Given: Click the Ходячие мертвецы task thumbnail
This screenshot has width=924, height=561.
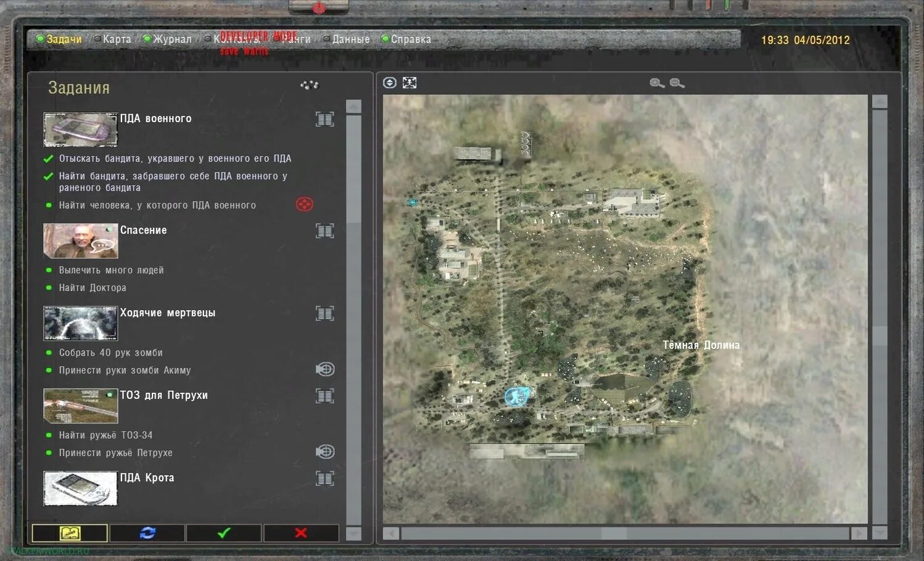Looking at the screenshot, I should click(x=80, y=323).
